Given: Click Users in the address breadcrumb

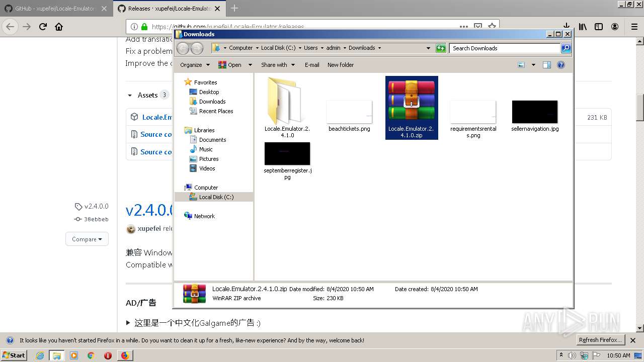Looking at the screenshot, I should [310, 48].
